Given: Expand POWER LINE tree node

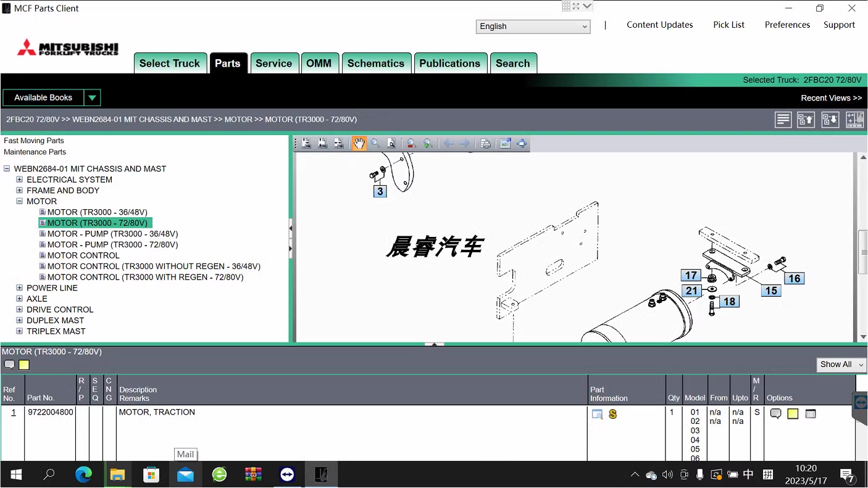Looking at the screenshot, I should click(19, 287).
